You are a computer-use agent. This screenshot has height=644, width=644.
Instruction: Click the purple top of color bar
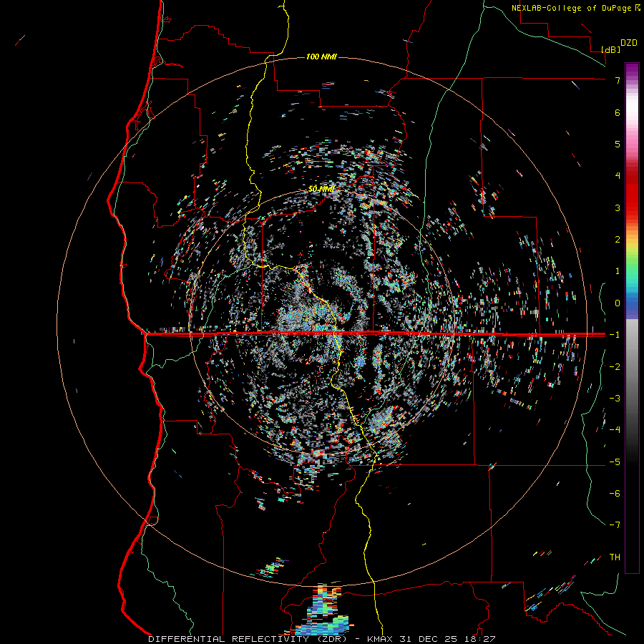pyautogui.click(x=632, y=69)
